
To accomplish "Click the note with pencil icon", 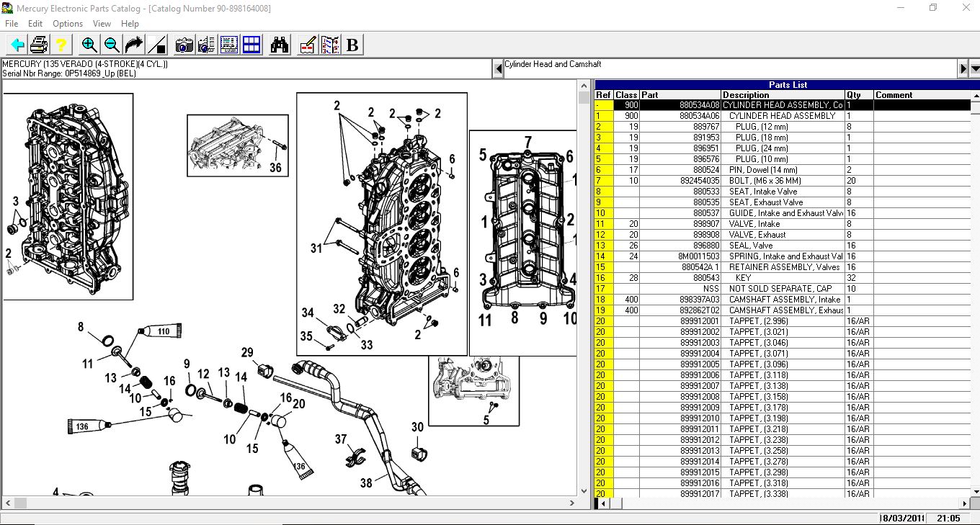I will [x=308, y=45].
